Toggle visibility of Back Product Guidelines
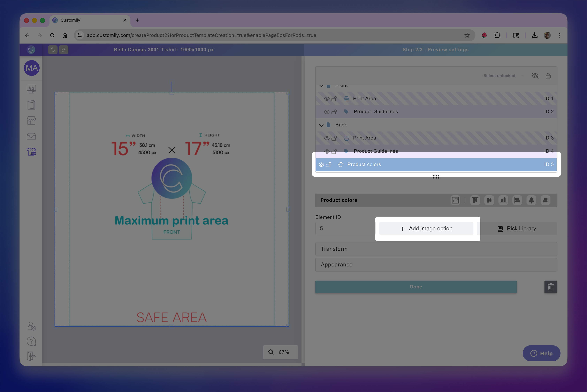 tap(327, 151)
